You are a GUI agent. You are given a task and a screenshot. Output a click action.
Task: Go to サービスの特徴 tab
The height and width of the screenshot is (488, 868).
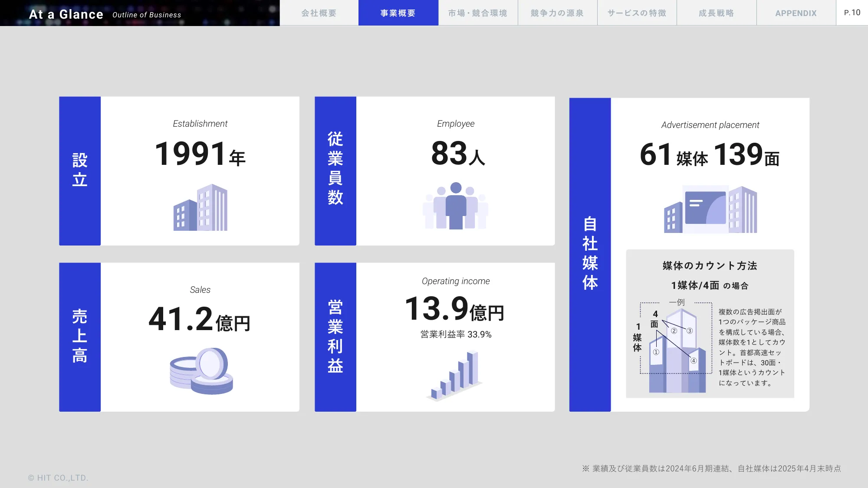click(x=637, y=13)
